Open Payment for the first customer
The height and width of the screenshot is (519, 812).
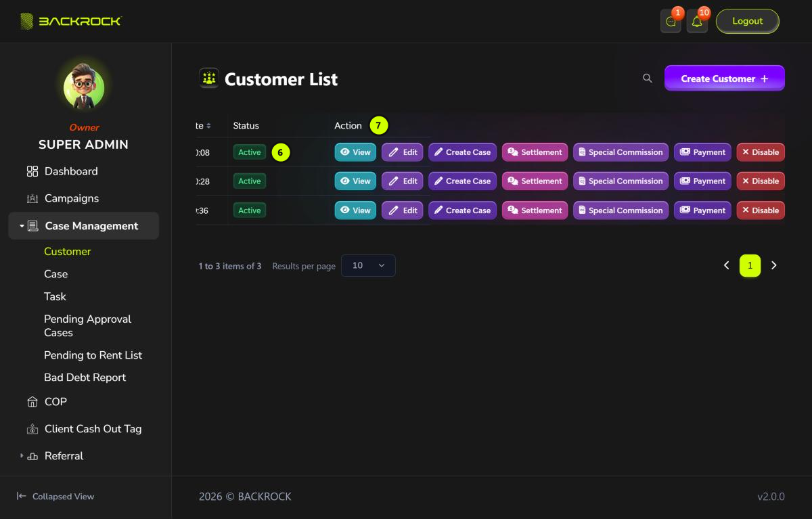(702, 152)
